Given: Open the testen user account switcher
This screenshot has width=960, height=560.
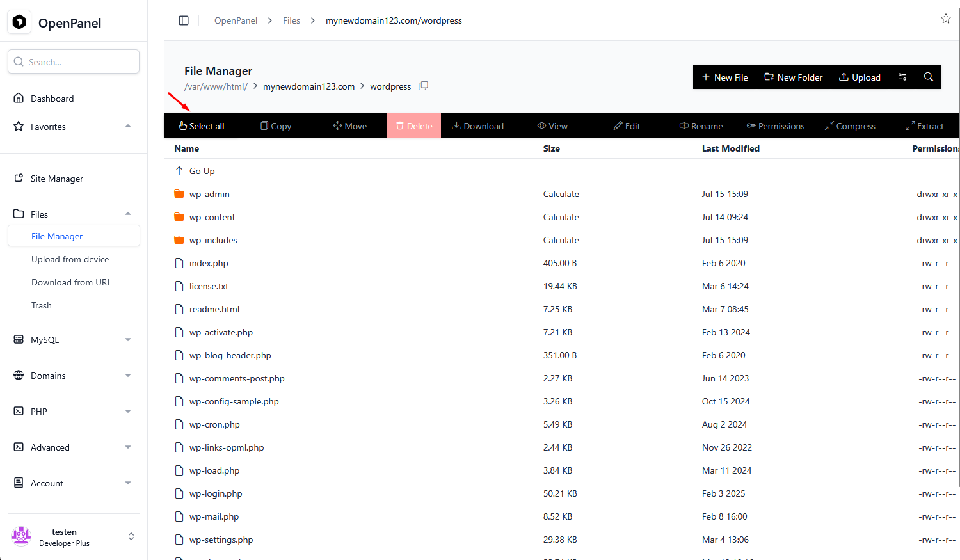Looking at the screenshot, I should click(x=131, y=536).
